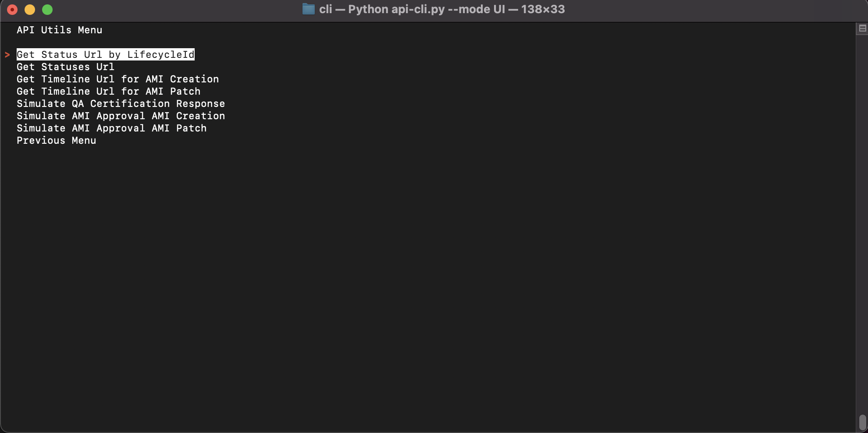Image resolution: width=868 pixels, height=433 pixels.
Task: Go back via Previous Menu entry
Action: point(56,140)
